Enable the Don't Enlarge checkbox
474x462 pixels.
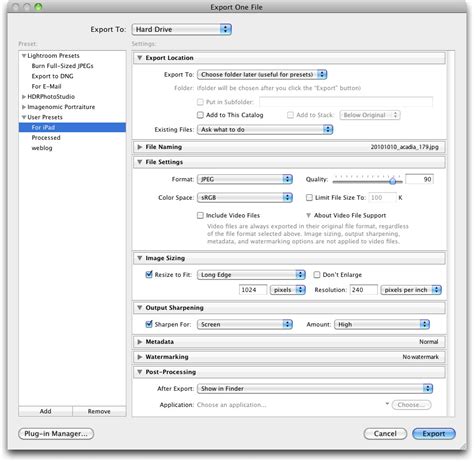[x=317, y=275]
